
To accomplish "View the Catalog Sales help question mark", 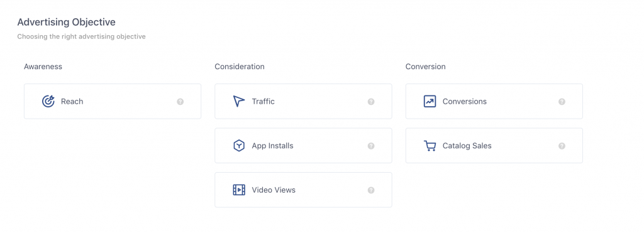I will (562, 146).
